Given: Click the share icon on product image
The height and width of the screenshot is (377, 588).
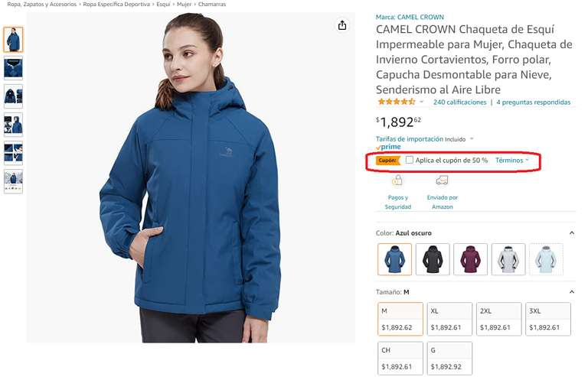Looking at the screenshot, I should click(x=341, y=25).
